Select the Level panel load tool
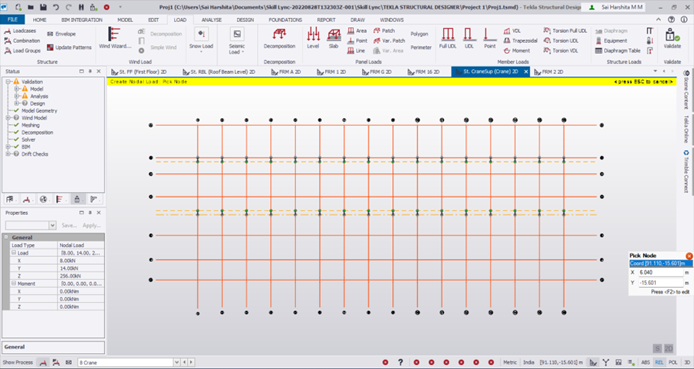The width and height of the screenshot is (694, 369). coord(313,38)
